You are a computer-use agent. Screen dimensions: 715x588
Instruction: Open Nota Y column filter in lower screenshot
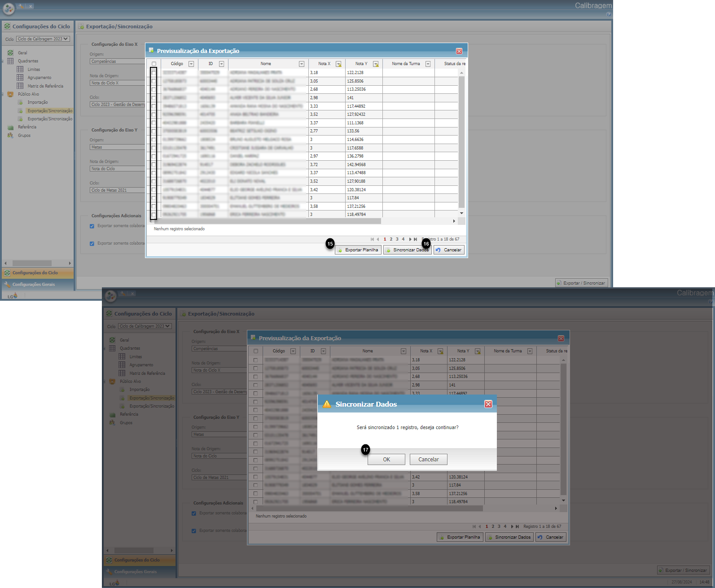[478, 351]
